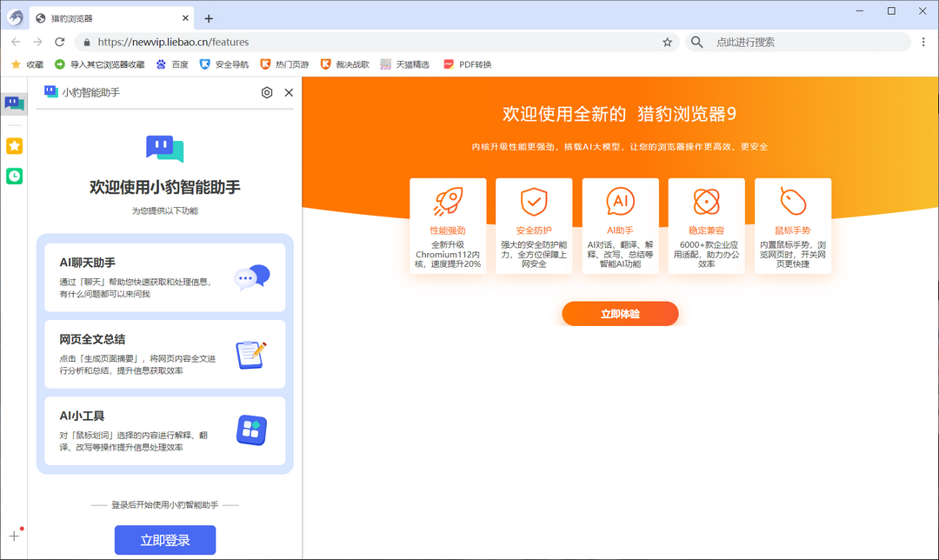
Task: Open the browser menu with three dots
Action: (923, 41)
